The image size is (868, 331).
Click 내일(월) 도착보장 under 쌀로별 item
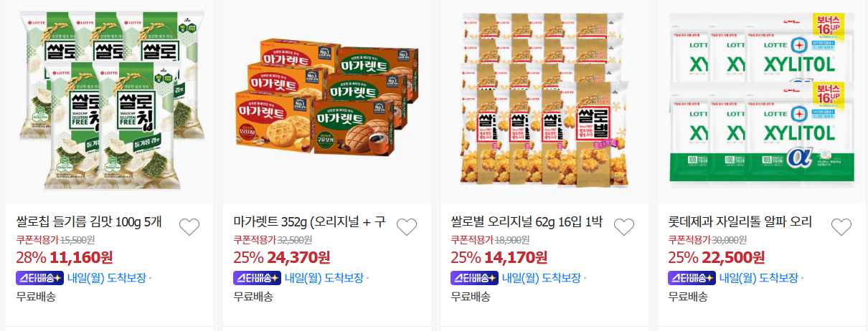pos(542,278)
